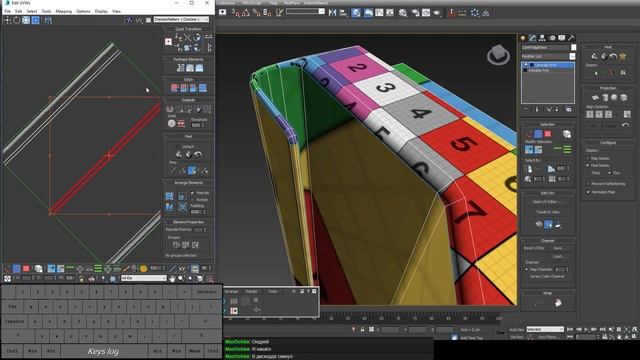
Task: Select the Pan hand tool in UV editor
Action: click(x=172, y=278)
